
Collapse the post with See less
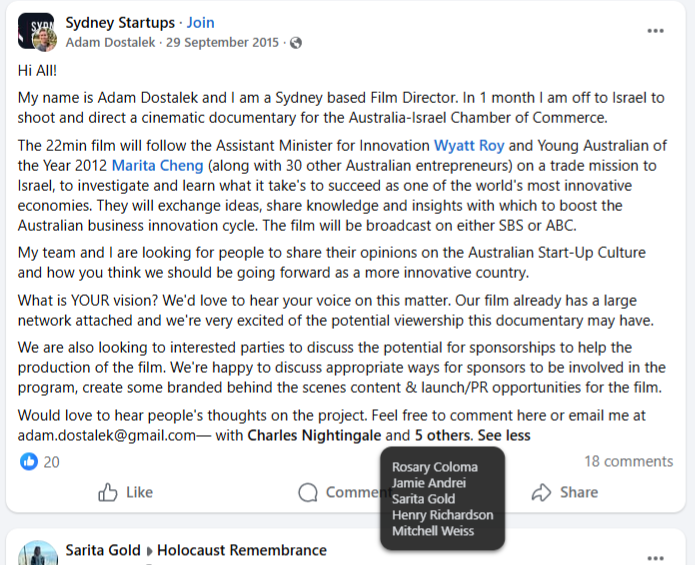point(504,435)
